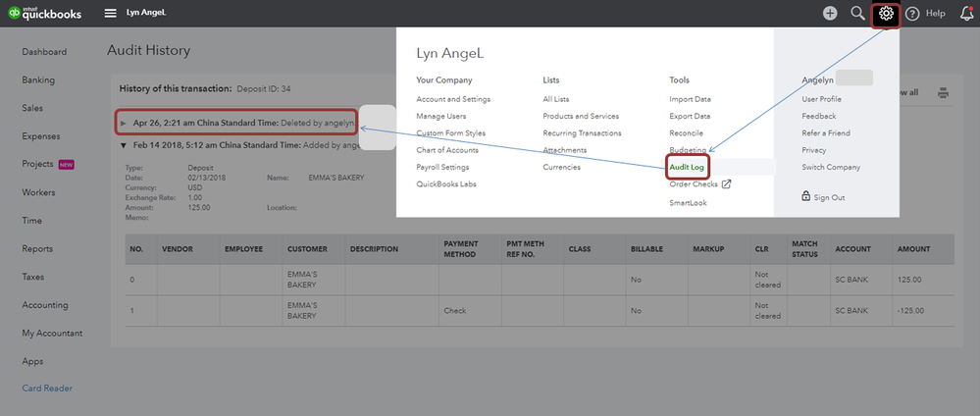The image size is (980, 416).
Task: Open Currencies list
Action: pos(562,167)
